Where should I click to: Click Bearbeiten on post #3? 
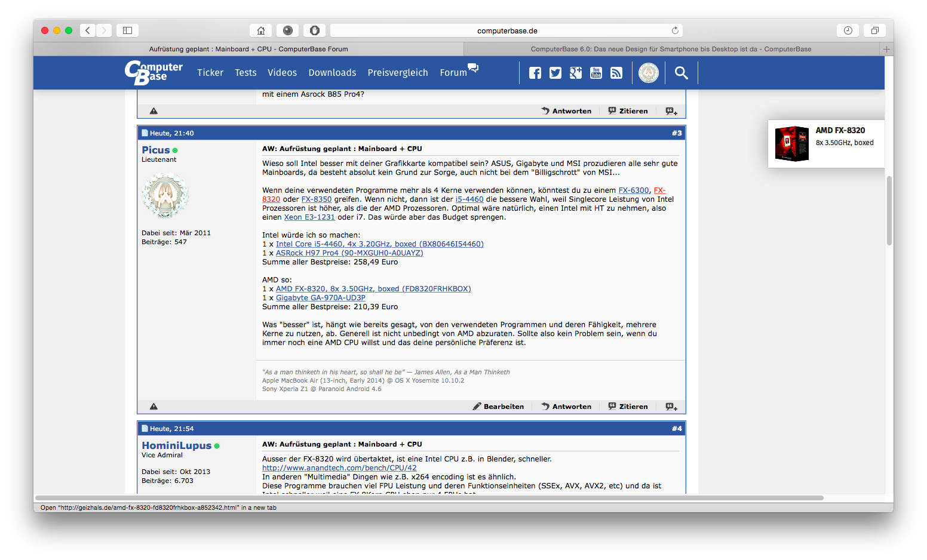(498, 407)
